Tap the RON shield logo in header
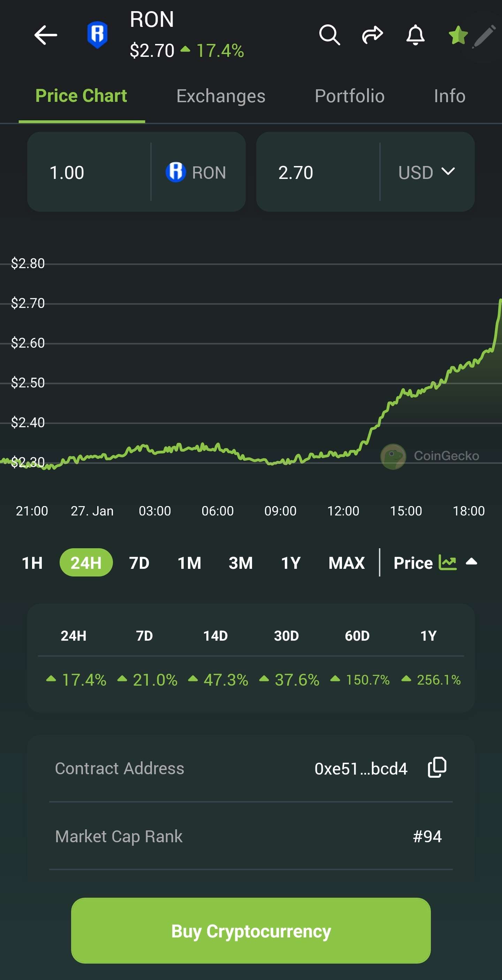The image size is (502, 980). point(97,35)
